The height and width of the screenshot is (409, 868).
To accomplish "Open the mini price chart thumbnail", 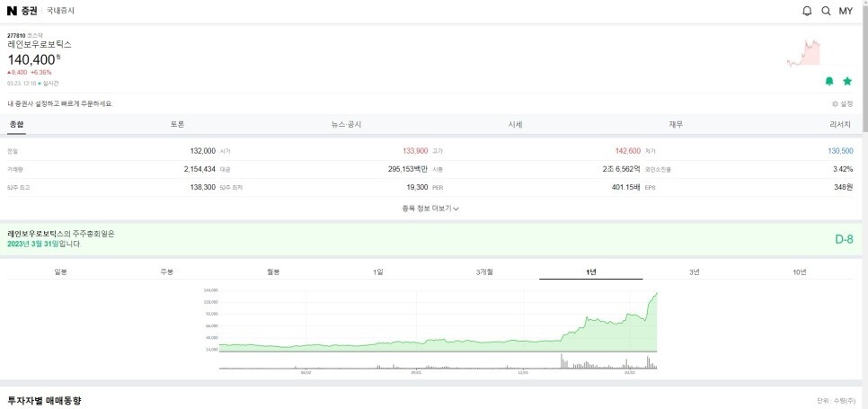I will coord(803,52).
